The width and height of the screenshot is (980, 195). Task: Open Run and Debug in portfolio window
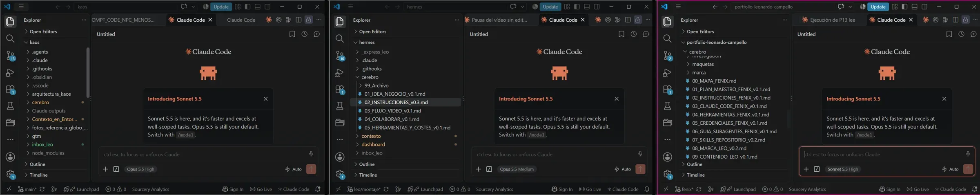point(668,73)
